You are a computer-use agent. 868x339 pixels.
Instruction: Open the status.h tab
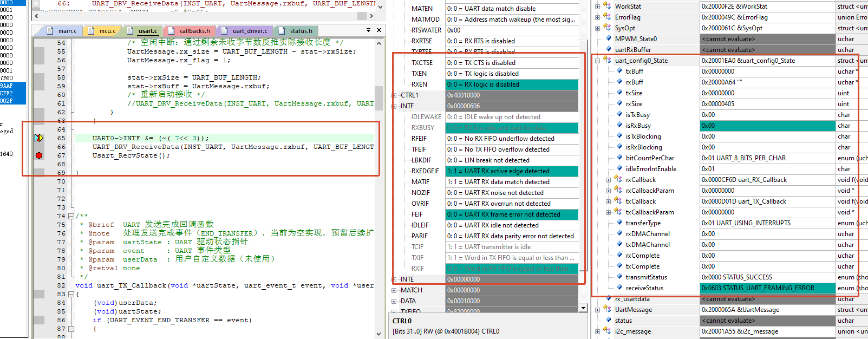(x=297, y=31)
